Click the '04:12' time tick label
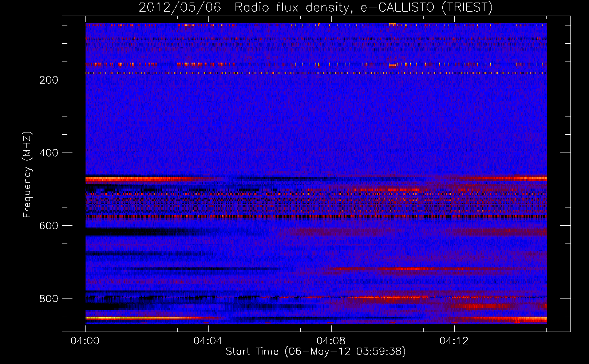Image resolution: width=589 pixels, height=364 pixels. click(x=454, y=341)
